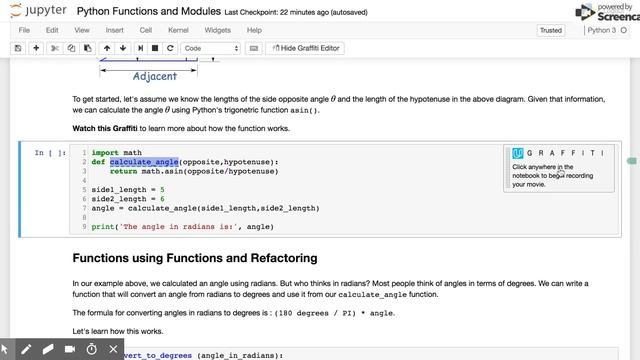The height and width of the screenshot is (360, 640).
Task: Click notebook title Python Functions and Modules
Action: [x=149, y=11]
